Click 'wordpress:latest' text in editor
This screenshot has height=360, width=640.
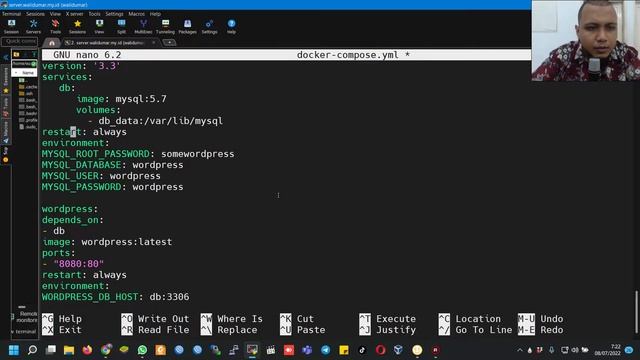click(x=127, y=242)
